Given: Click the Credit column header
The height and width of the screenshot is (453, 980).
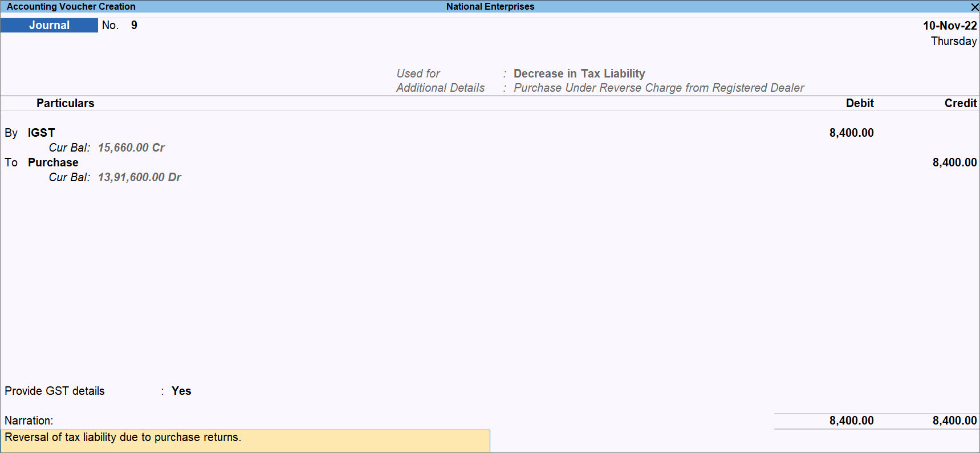Looking at the screenshot, I should [x=961, y=103].
